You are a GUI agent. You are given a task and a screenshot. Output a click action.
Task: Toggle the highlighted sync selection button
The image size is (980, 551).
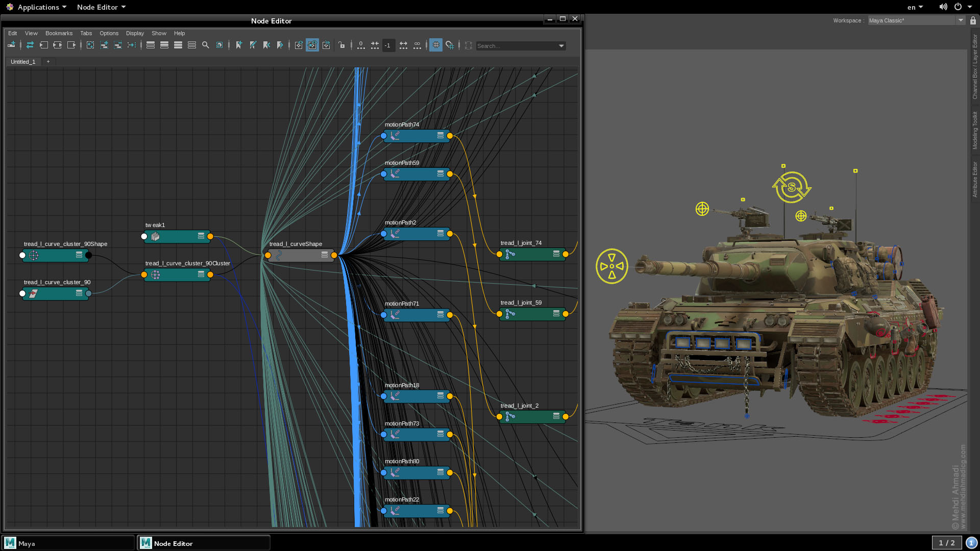point(312,45)
